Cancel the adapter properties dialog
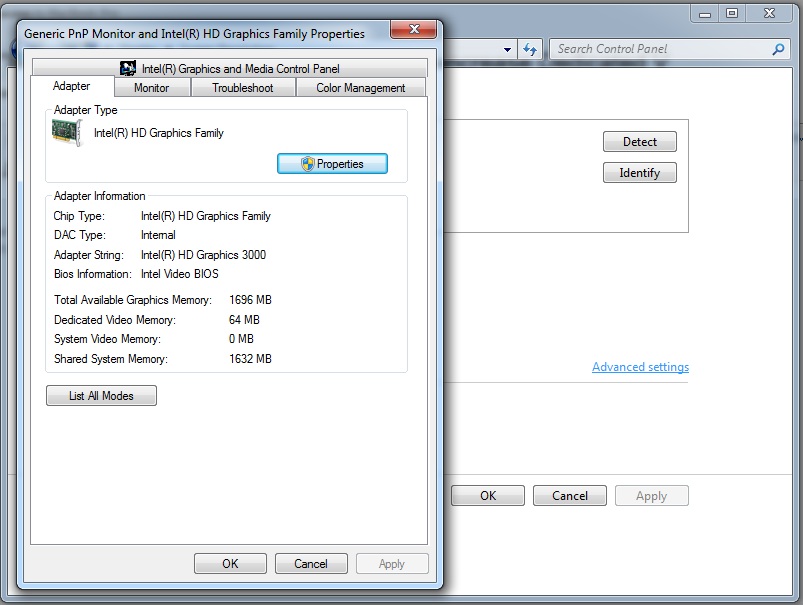 click(x=311, y=563)
